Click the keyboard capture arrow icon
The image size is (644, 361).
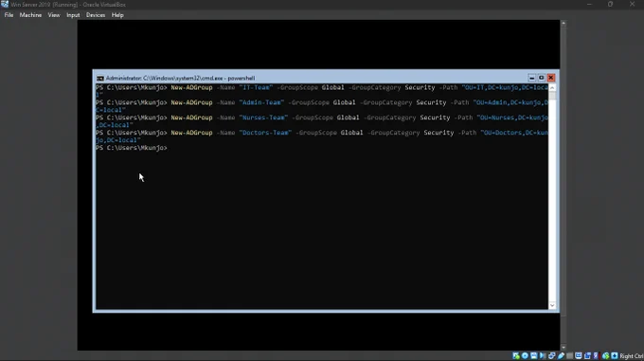coord(615,356)
